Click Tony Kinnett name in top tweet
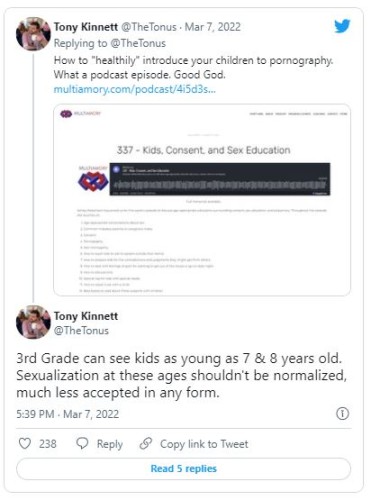Image resolution: width=371 pixels, height=500 pixels. point(86,27)
